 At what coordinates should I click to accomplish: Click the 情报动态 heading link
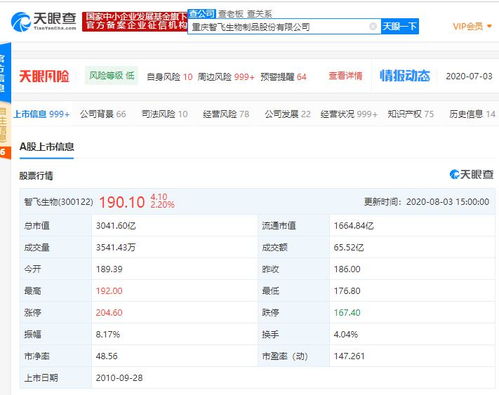[x=405, y=76]
